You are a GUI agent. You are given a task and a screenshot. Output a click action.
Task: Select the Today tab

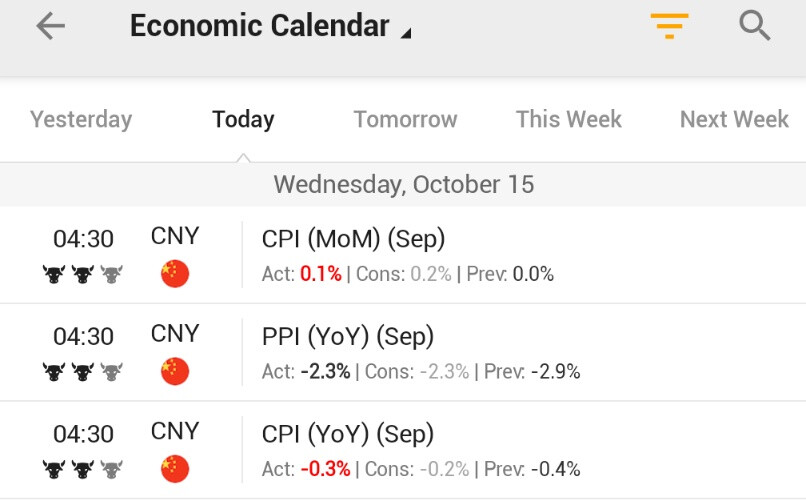pyautogui.click(x=243, y=120)
